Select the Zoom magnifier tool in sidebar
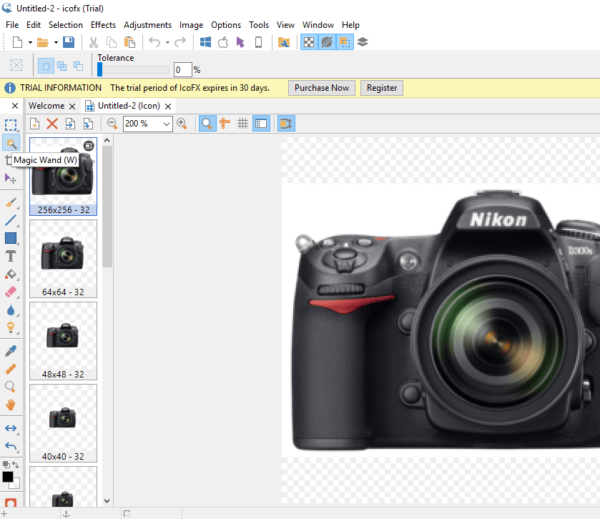The width and height of the screenshot is (600, 519). coord(11,387)
